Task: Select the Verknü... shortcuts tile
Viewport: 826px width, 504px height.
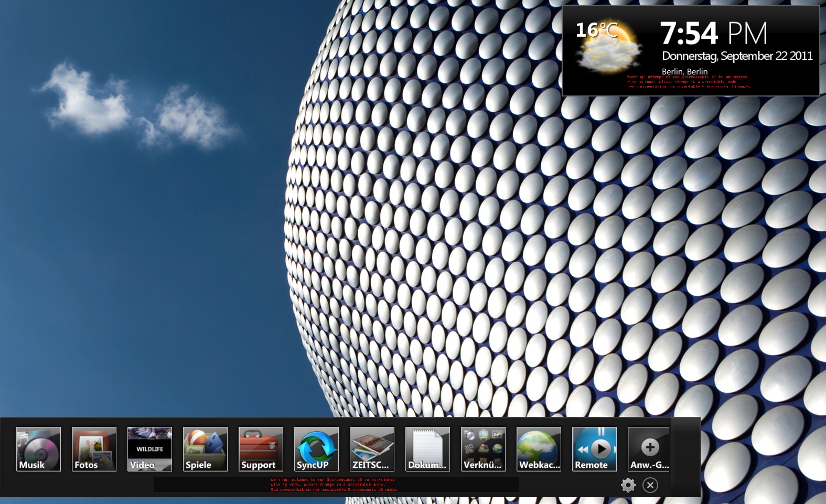Action: [483, 449]
